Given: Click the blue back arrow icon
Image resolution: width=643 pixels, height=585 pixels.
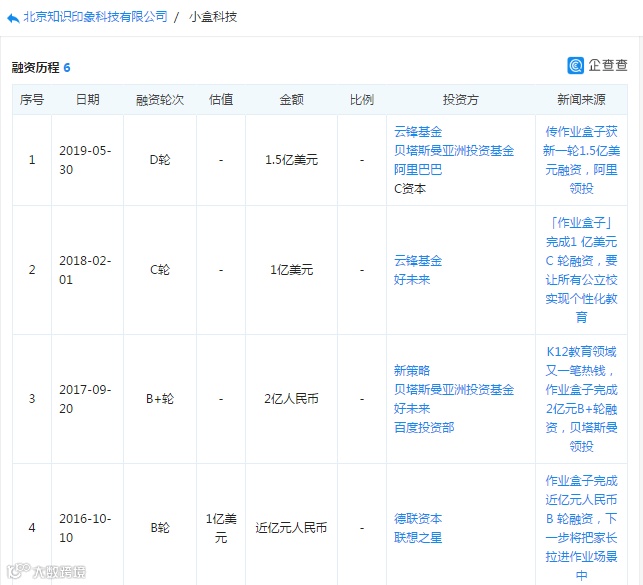Looking at the screenshot, I should point(13,18).
